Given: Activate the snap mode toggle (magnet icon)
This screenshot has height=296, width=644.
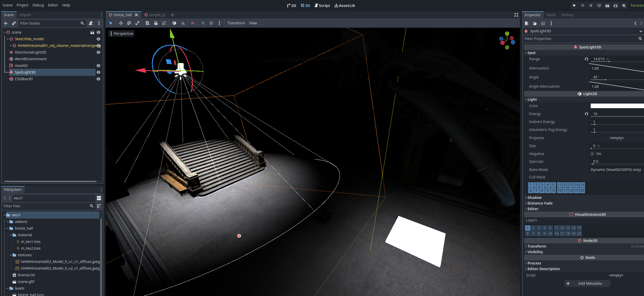Looking at the screenshot, I should (x=183, y=23).
